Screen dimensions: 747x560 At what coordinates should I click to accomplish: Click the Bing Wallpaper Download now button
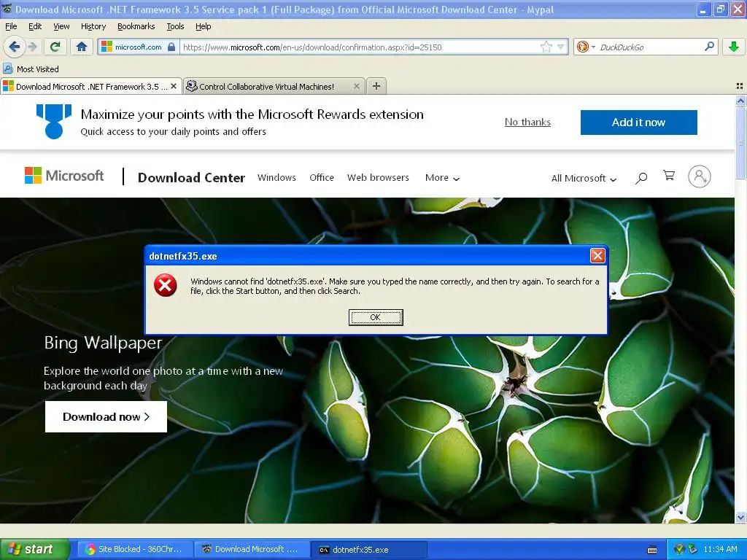coord(106,416)
